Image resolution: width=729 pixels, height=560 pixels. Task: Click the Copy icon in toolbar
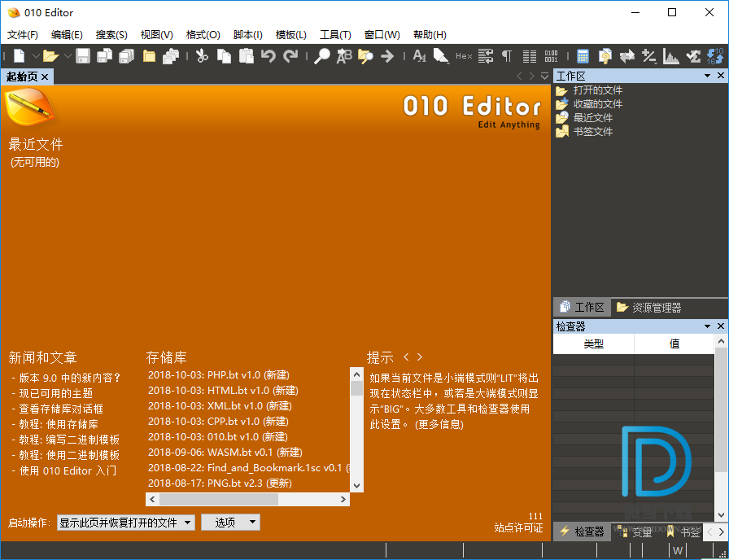(224, 56)
